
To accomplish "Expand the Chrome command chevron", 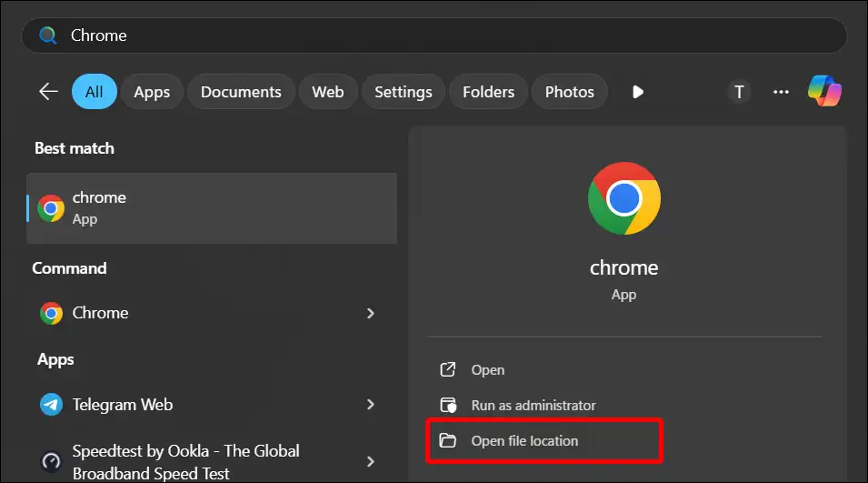I will [370, 314].
